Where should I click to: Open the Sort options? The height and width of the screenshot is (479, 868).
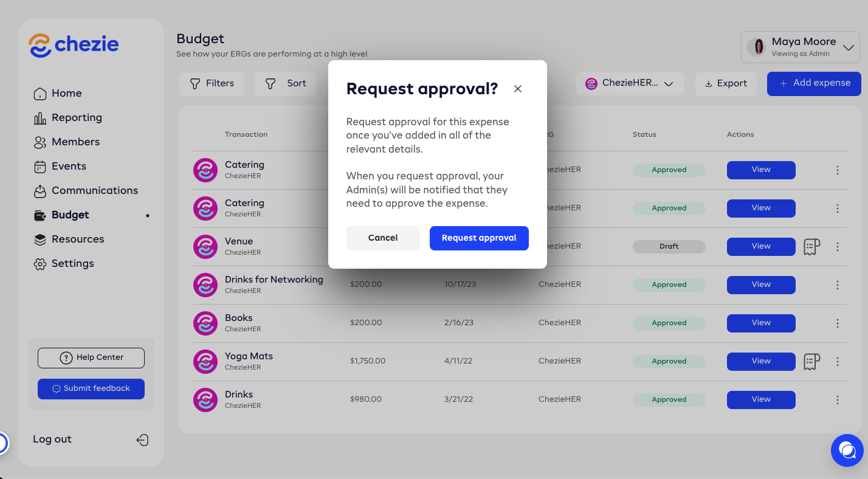pyautogui.click(x=286, y=84)
